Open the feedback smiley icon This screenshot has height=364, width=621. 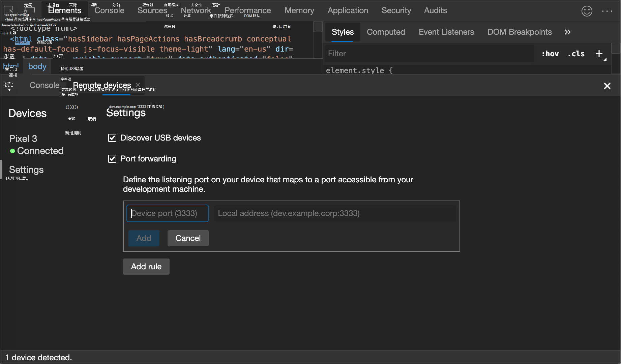tap(587, 11)
